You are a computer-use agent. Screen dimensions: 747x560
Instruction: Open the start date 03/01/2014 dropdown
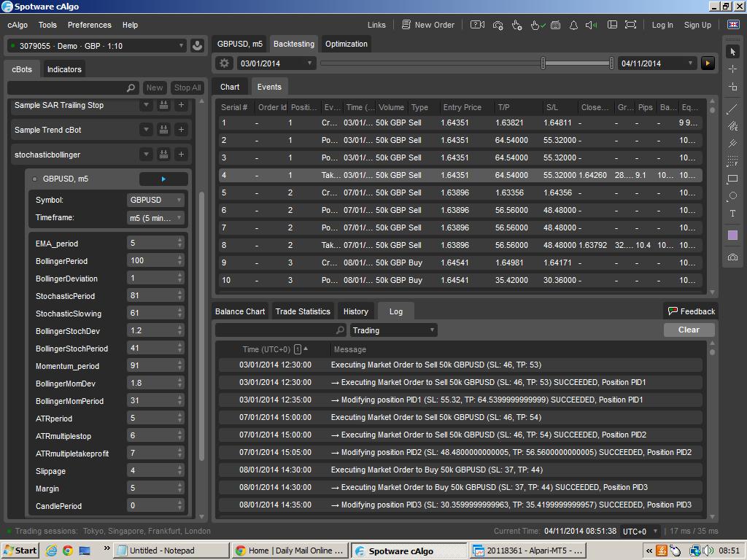[276, 63]
